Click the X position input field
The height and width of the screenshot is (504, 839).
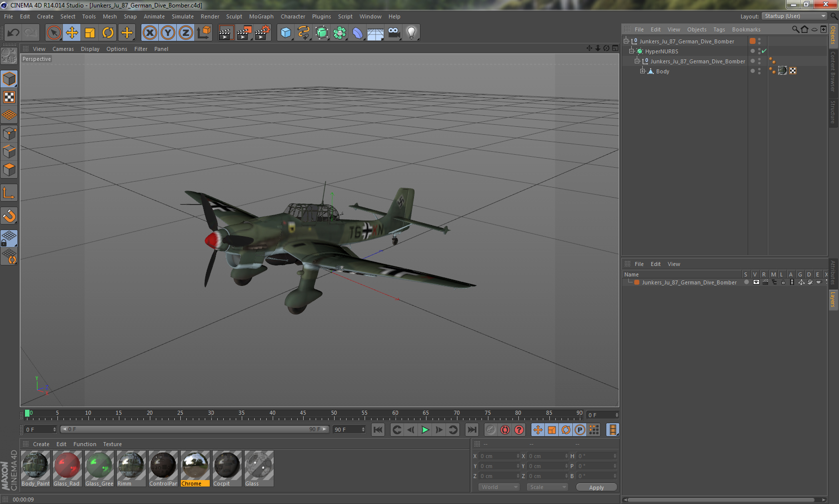coord(499,456)
